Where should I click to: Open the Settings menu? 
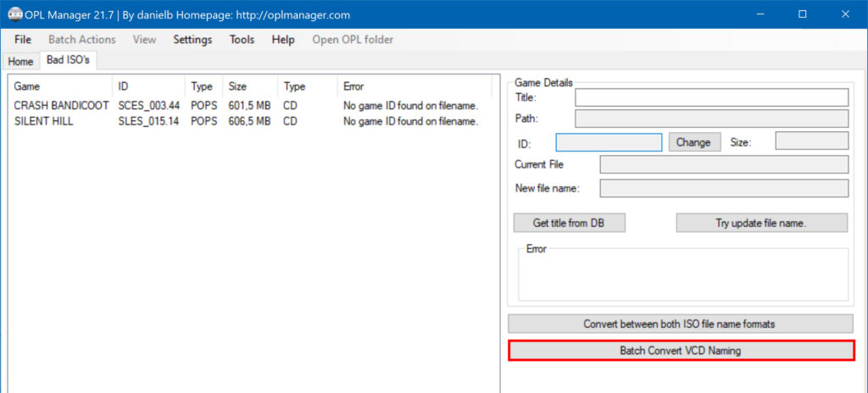[192, 40]
